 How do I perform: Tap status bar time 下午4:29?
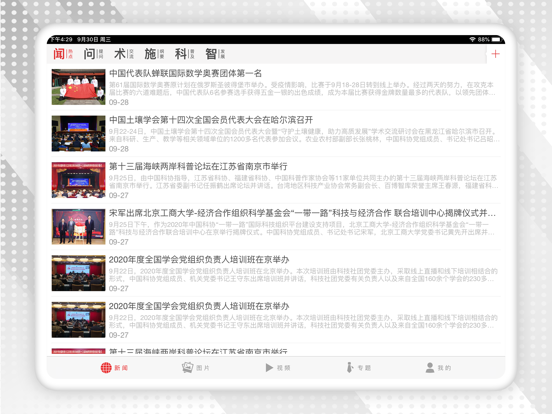pos(62,39)
